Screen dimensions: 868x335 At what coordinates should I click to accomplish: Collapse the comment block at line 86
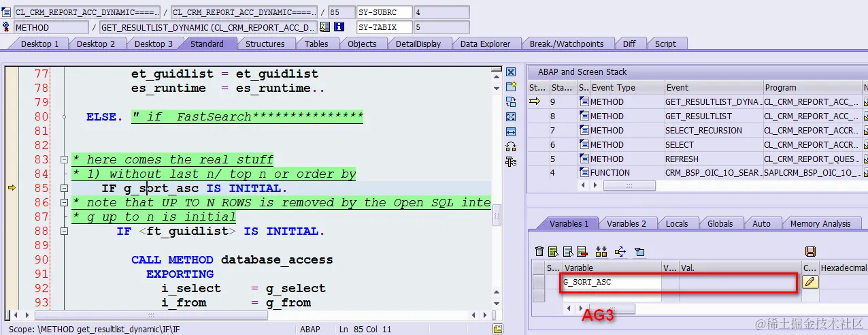(x=64, y=203)
